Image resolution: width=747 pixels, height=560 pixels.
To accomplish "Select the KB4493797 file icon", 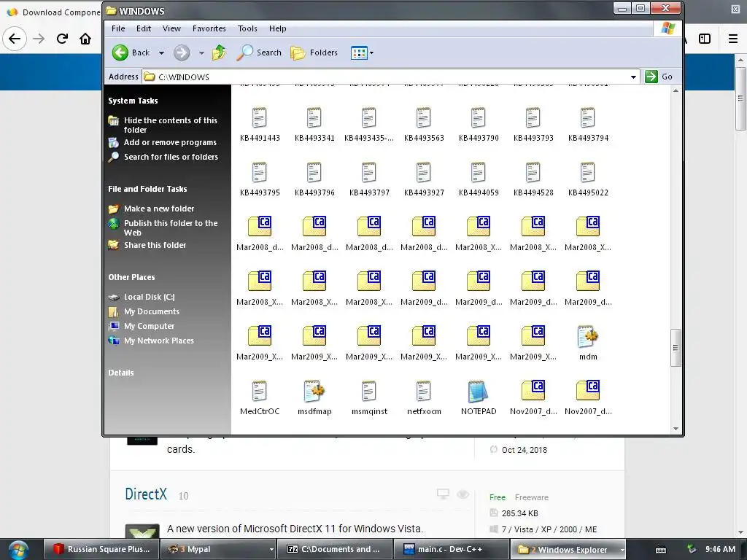I will [369, 173].
